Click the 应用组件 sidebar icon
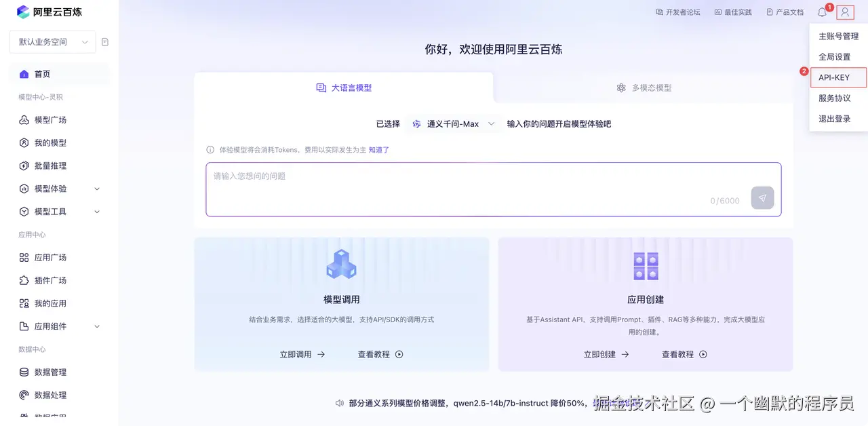The width and height of the screenshot is (868, 426). [x=24, y=326]
